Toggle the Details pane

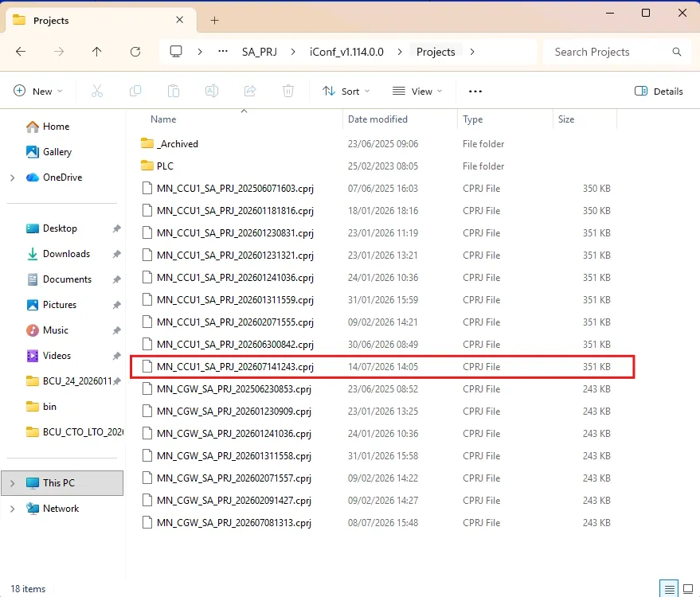click(659, 91)
